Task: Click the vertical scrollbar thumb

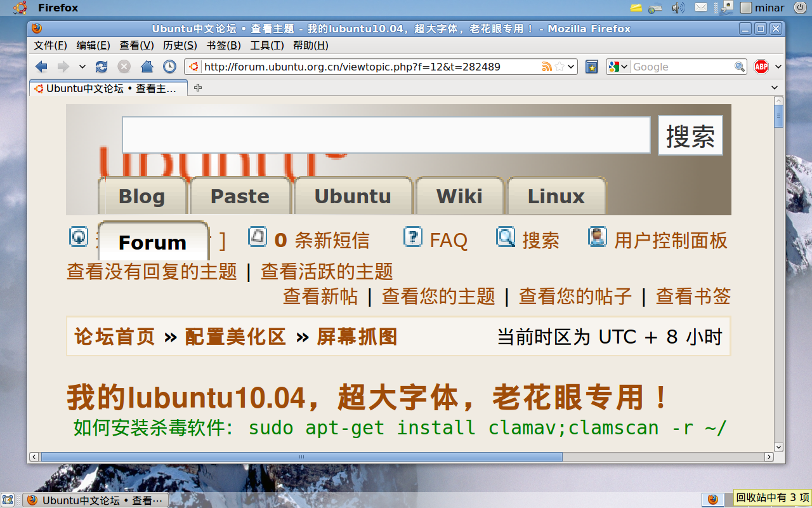Action: 779,116
